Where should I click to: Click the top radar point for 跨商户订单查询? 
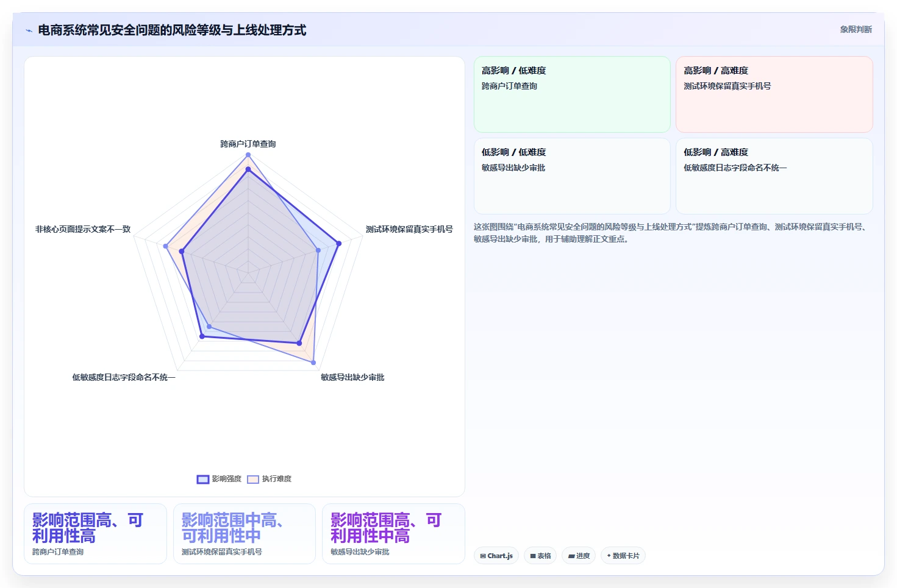[x=248, y=155]
